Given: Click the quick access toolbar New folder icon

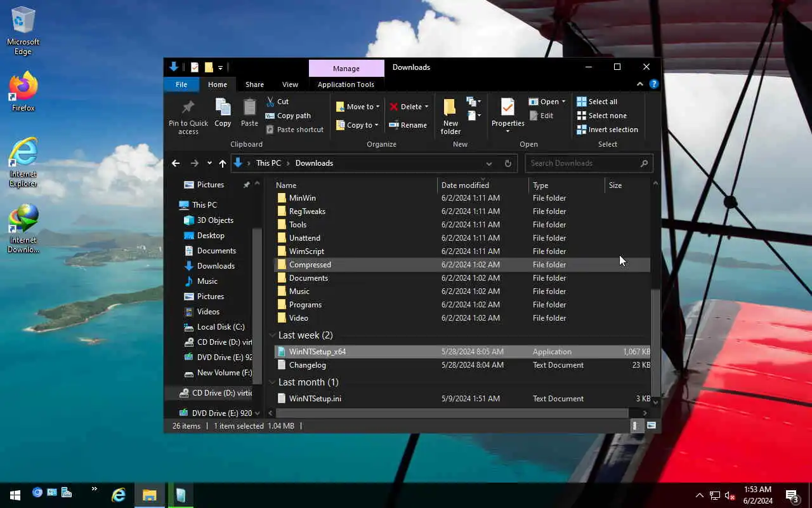Looking at the screenshot, I should coord(209,67).
